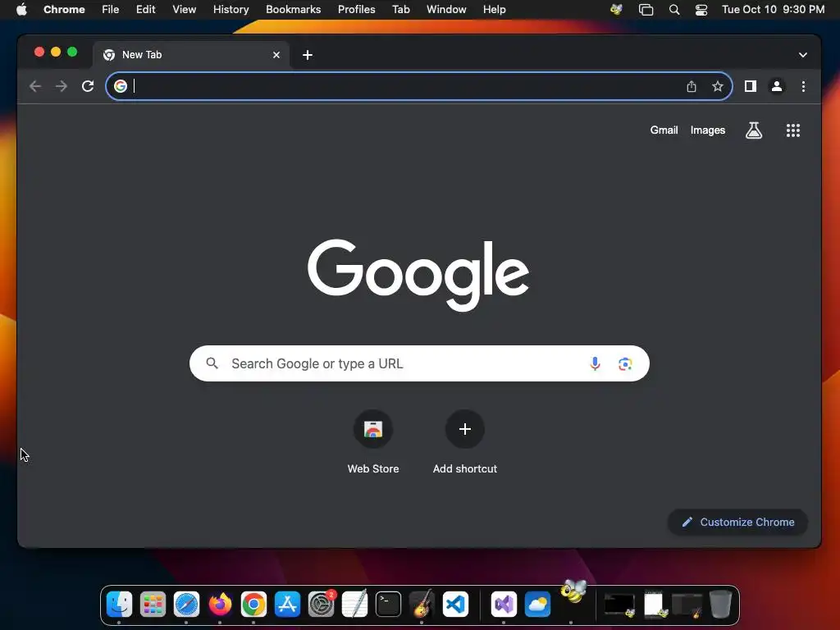Launch Safari from the Dock
The height and width of the screenshot is (630, 840).
186,605
